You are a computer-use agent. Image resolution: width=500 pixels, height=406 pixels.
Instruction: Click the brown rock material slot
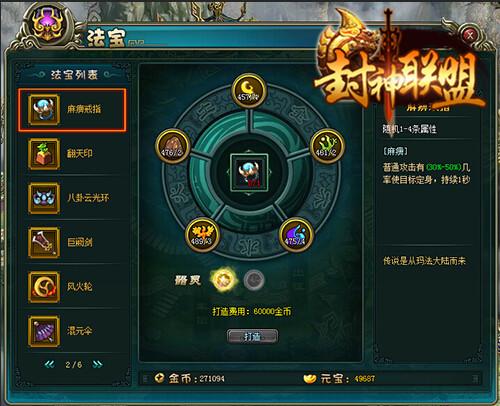172,146
